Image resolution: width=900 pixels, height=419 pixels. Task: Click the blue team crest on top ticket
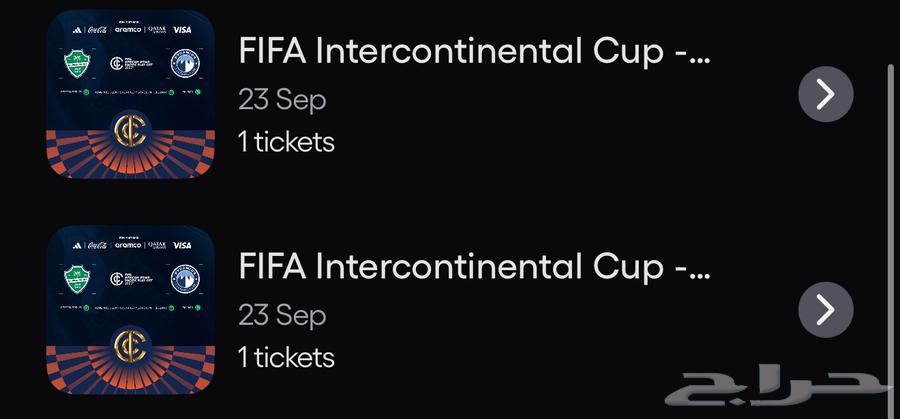[x=183, y=63]
